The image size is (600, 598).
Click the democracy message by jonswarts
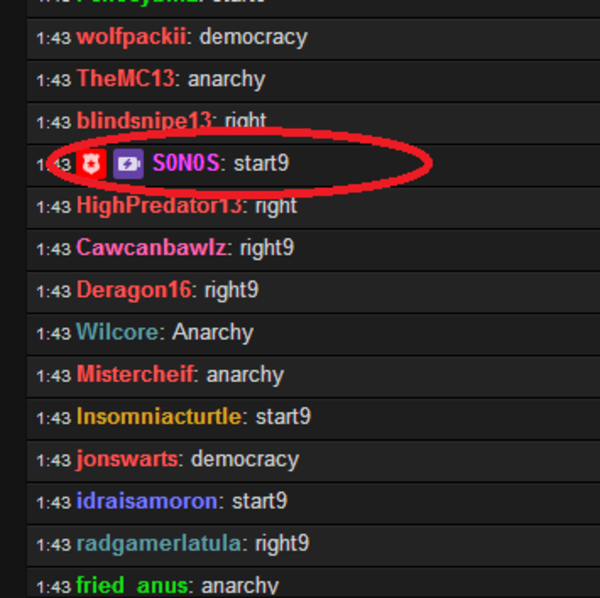pos(245,459)
